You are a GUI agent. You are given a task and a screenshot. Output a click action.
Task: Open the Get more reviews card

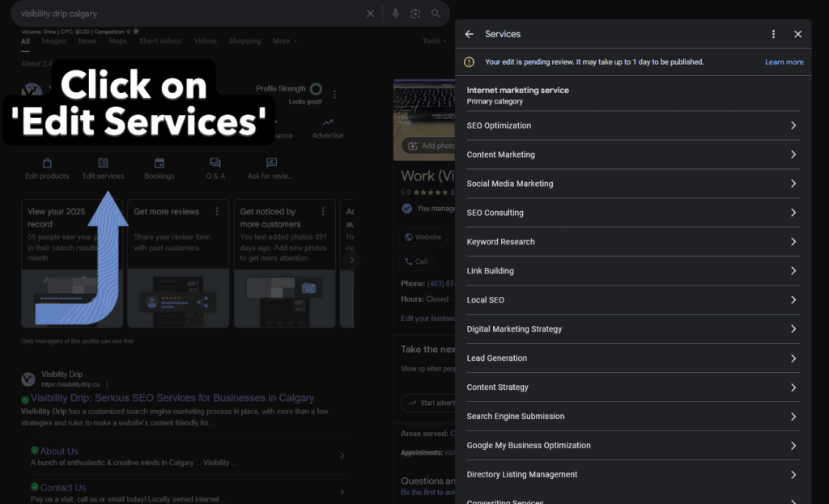tap(178, 263)
